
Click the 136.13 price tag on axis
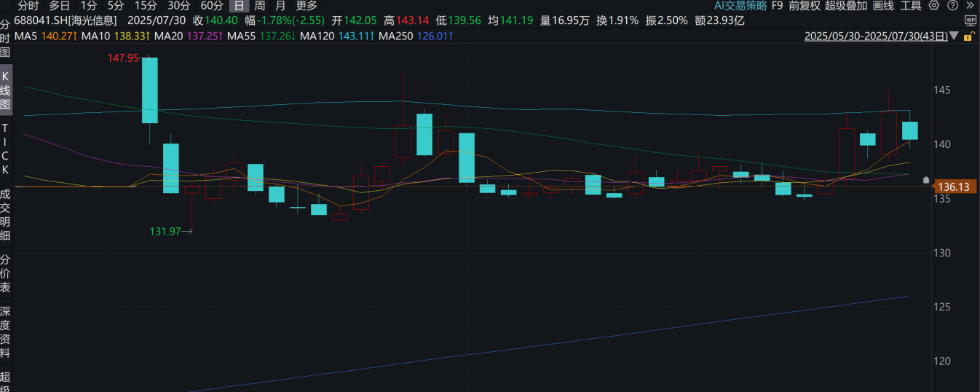click(x=954, y=187)
